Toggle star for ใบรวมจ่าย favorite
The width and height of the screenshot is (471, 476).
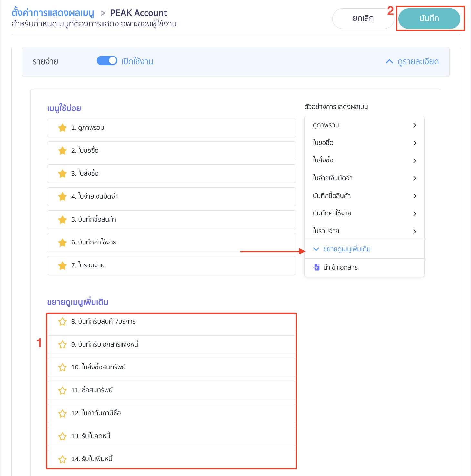click(x=63, y=265)
